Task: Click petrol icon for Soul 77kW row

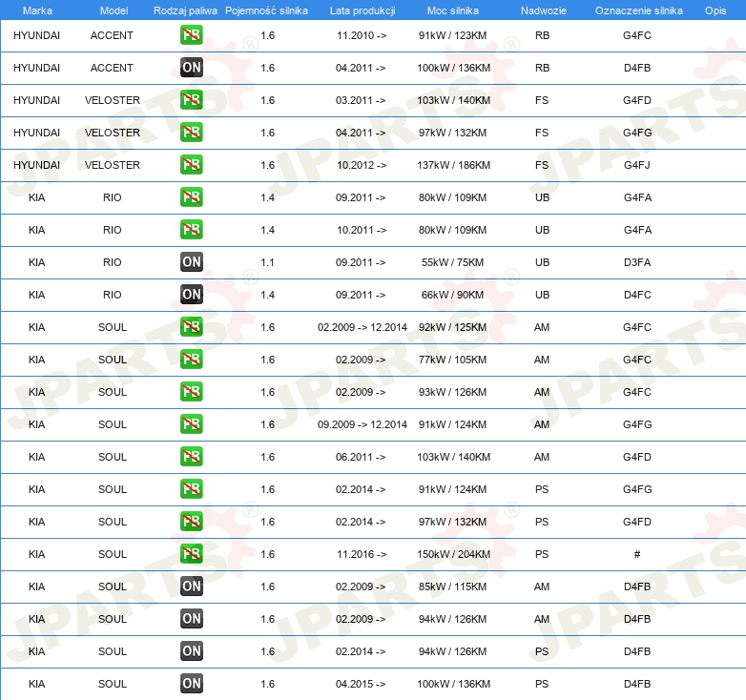Action: (191, 360)
